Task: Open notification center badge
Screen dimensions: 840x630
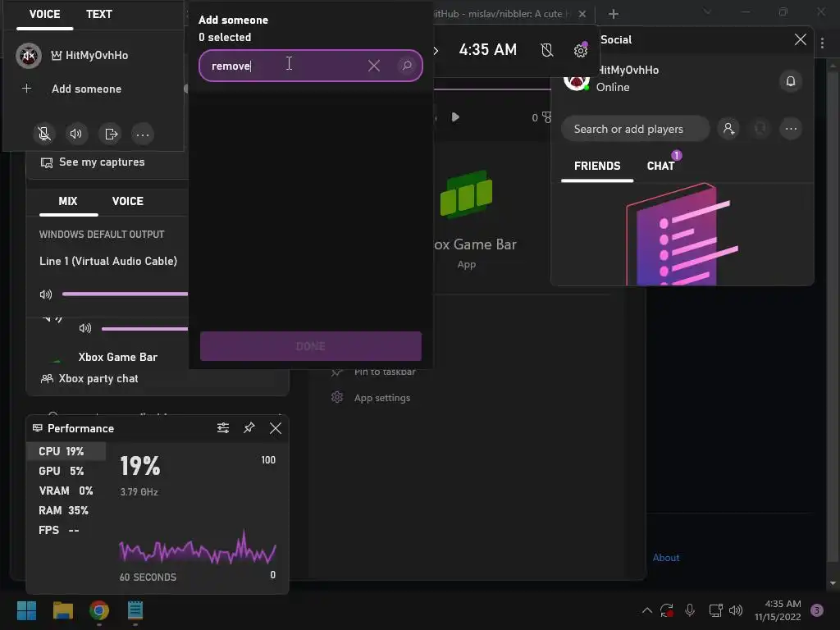Action: pos(817,610)
